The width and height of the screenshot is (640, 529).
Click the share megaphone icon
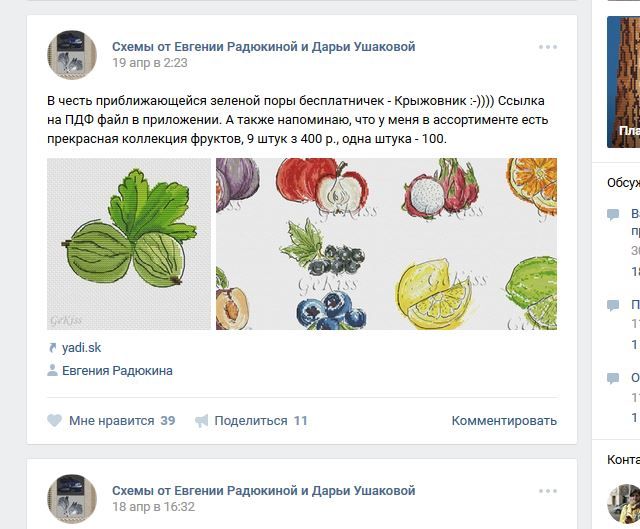pyautogui.click(x=202, y=421)
